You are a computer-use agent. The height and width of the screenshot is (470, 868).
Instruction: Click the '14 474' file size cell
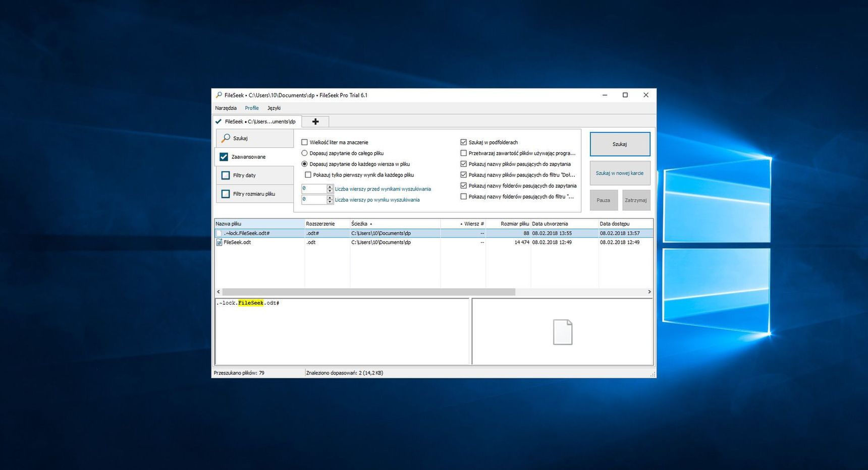pyautogui.click(x=522, y=243)
